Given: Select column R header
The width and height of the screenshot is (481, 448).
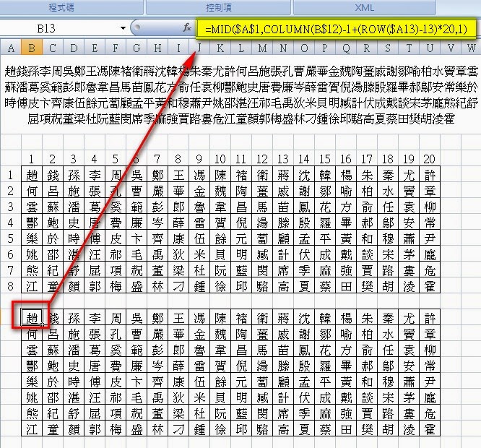Looking at the screenshot, I should point(367,48).
